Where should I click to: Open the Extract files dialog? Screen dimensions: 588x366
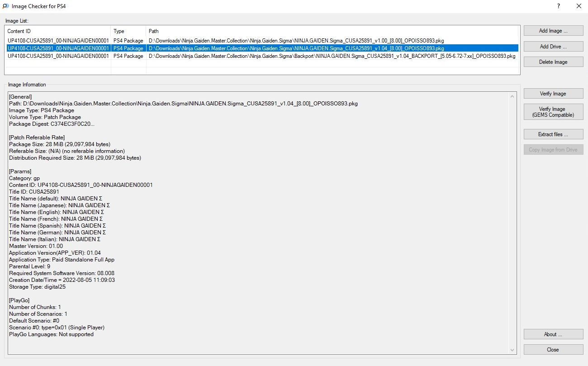click(553, 134)
